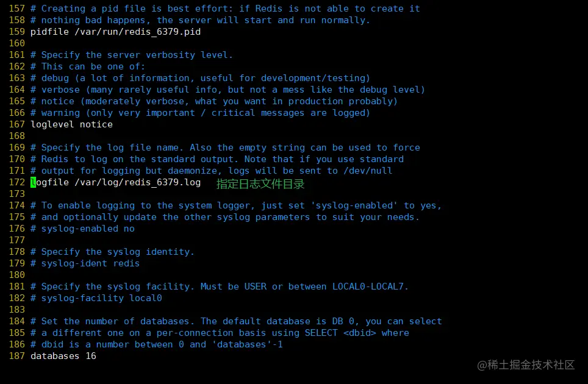Click line number 159 in gutter

point(17,32)
